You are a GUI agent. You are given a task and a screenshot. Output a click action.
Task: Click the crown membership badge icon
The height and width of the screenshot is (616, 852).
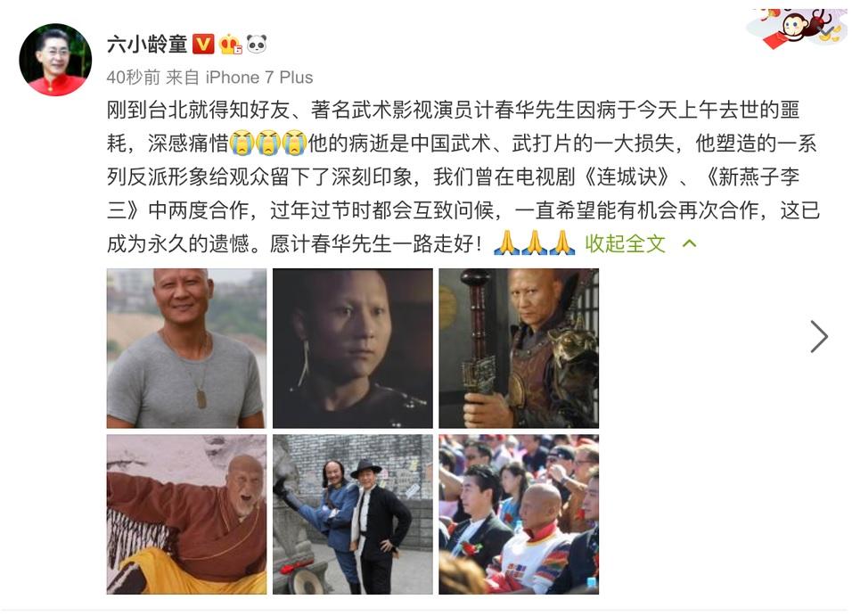tap(230, 44)
